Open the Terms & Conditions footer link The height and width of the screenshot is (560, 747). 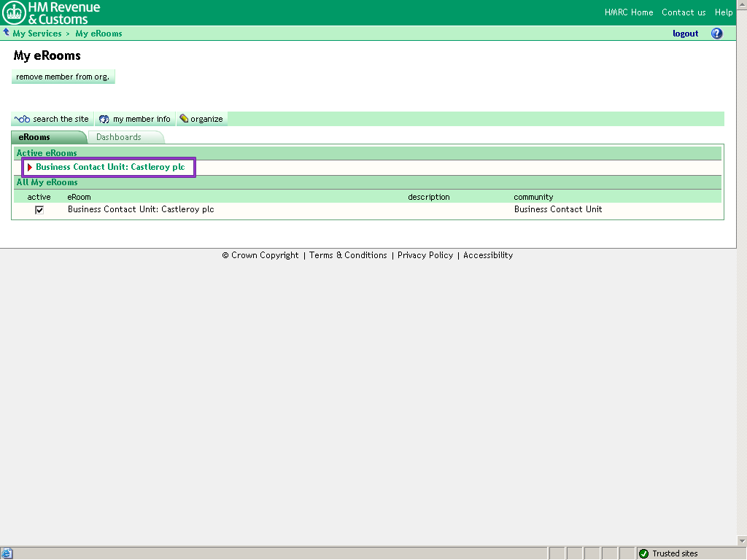click(348, 255)
